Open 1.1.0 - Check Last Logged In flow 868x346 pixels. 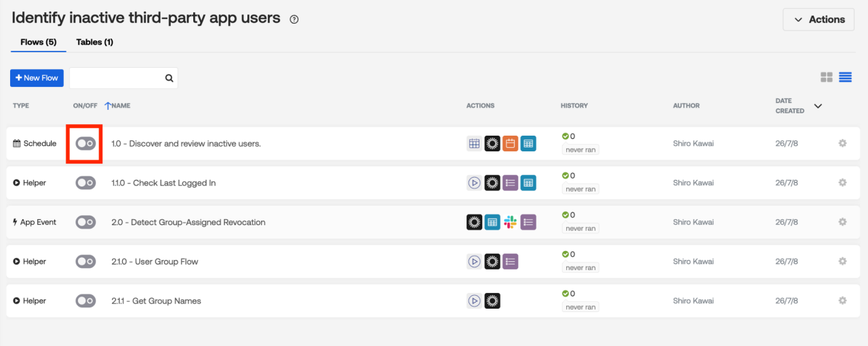pos(163,183)
